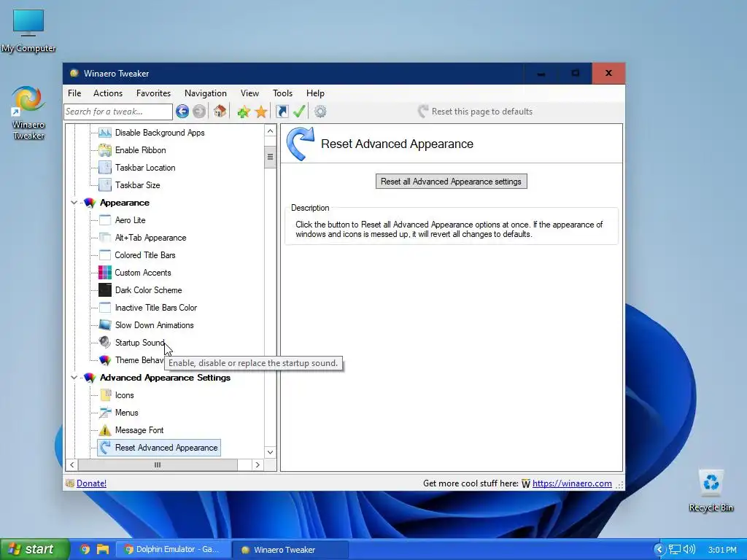Click the Icons tree item icon
The height and width of the screenshot is (560, 747).
tap(105, 395)
